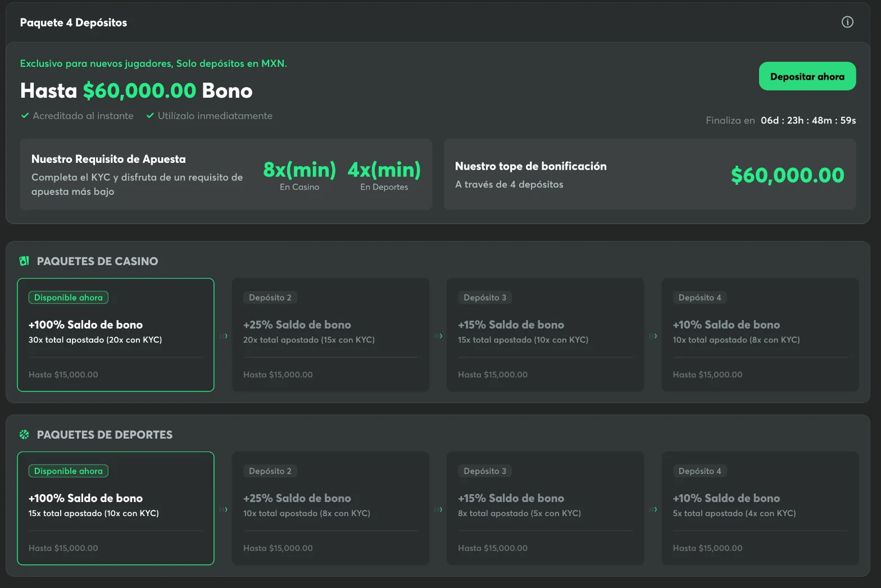Click the sports Depósito 3 label
Viewport: 881px width, 588px height.
click(485, 471)
